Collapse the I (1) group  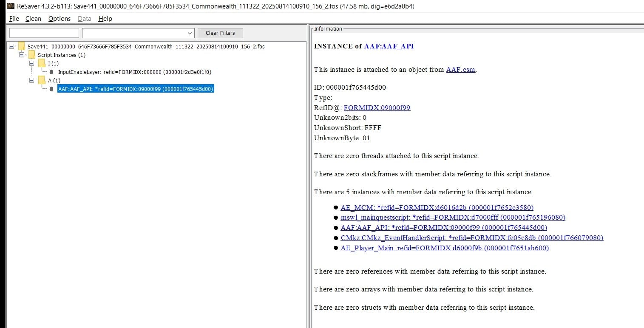point(31,63)
